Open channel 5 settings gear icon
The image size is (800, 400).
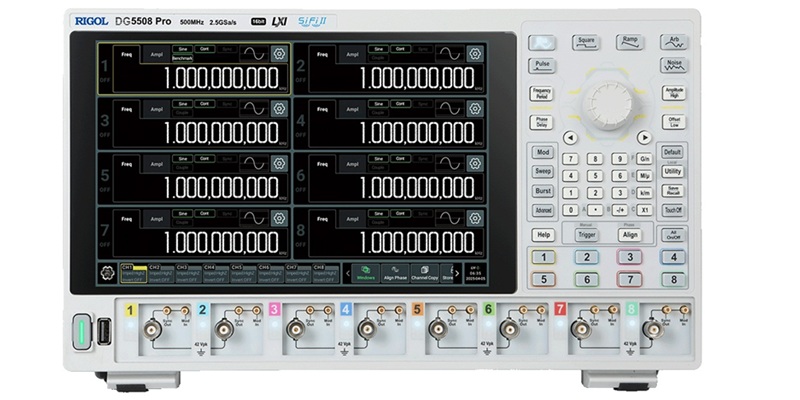pos(279,163)
